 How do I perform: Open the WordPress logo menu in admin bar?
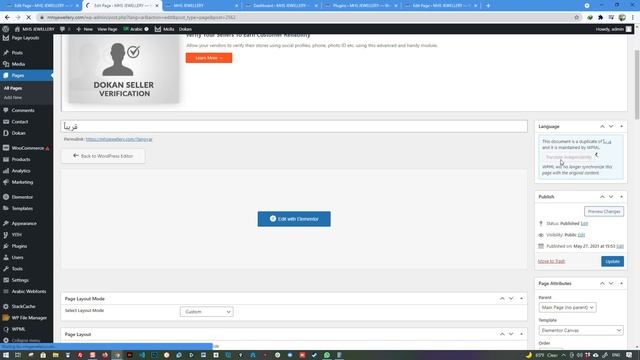(6, 29)
